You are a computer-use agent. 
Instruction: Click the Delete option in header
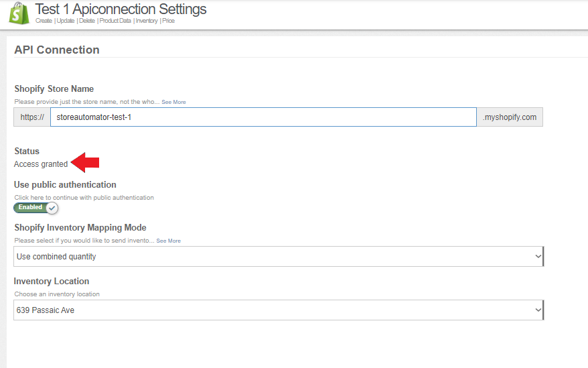[x=86, y=21]
